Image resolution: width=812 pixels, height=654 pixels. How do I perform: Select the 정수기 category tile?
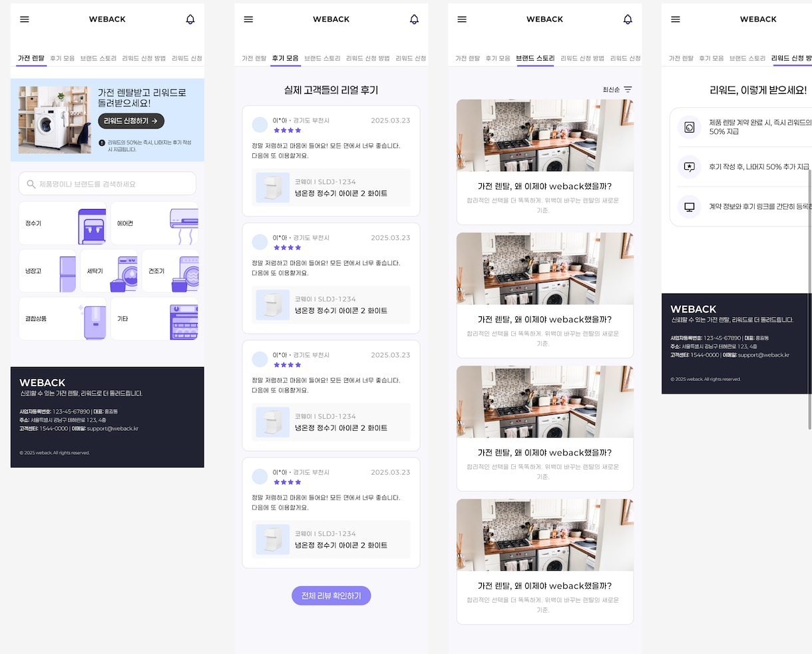click(62, 223)
